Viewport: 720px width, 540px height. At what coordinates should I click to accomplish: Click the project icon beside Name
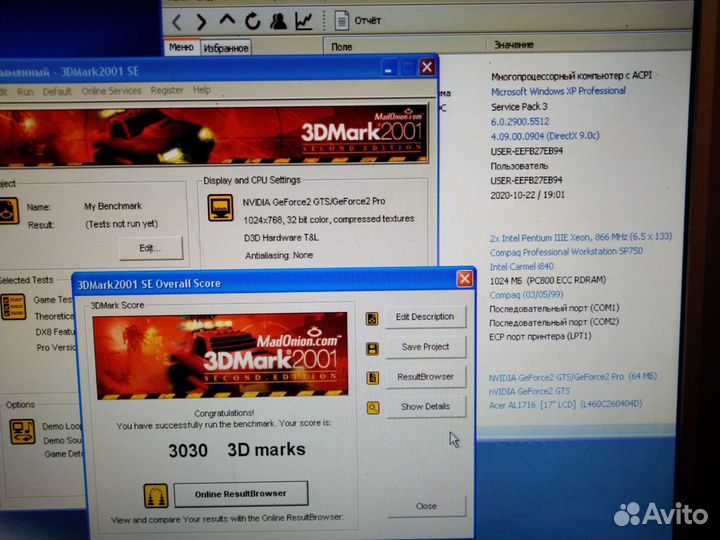tap(8, 210)
